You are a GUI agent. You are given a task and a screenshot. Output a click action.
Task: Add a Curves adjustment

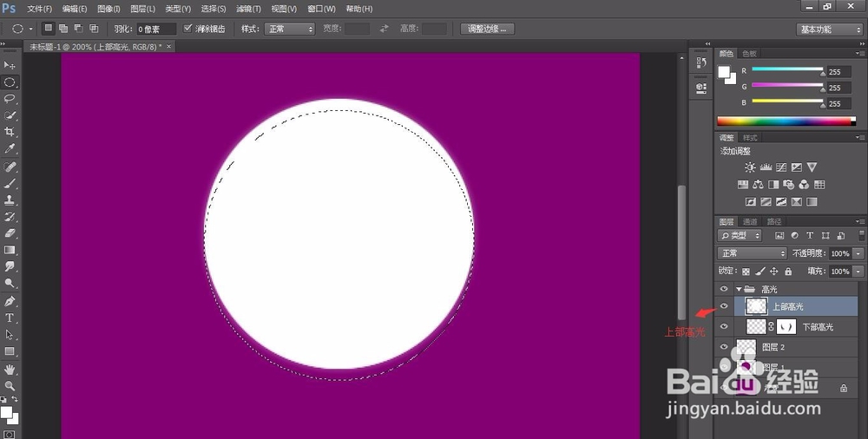(781, 167)
